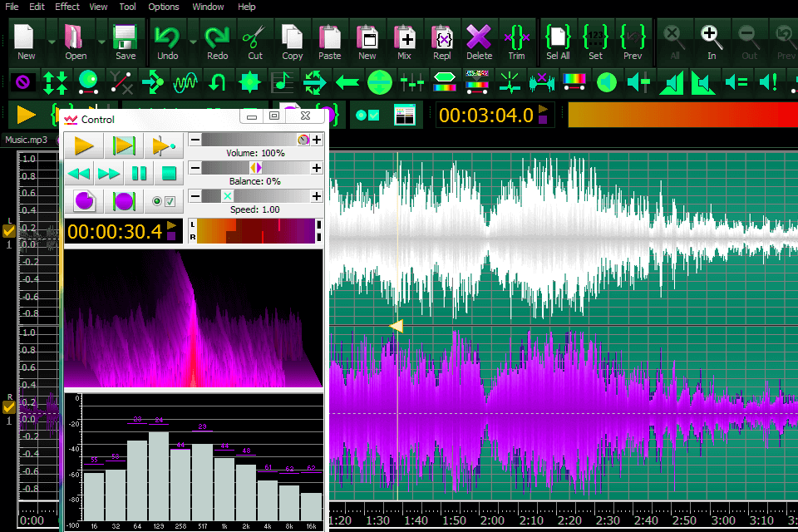Select the Music.mp3 file tab

click(26, 140)
